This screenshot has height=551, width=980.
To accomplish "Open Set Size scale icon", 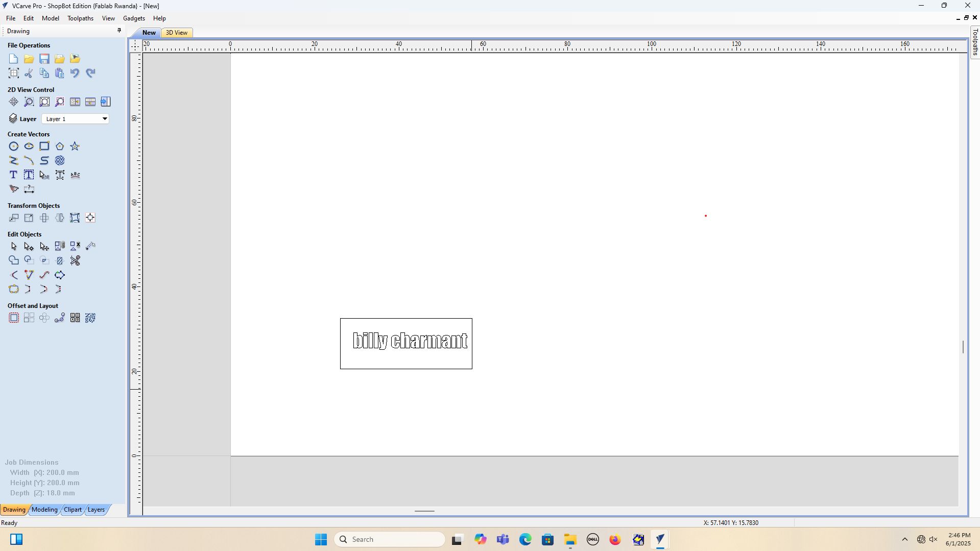I will (29, 218).
